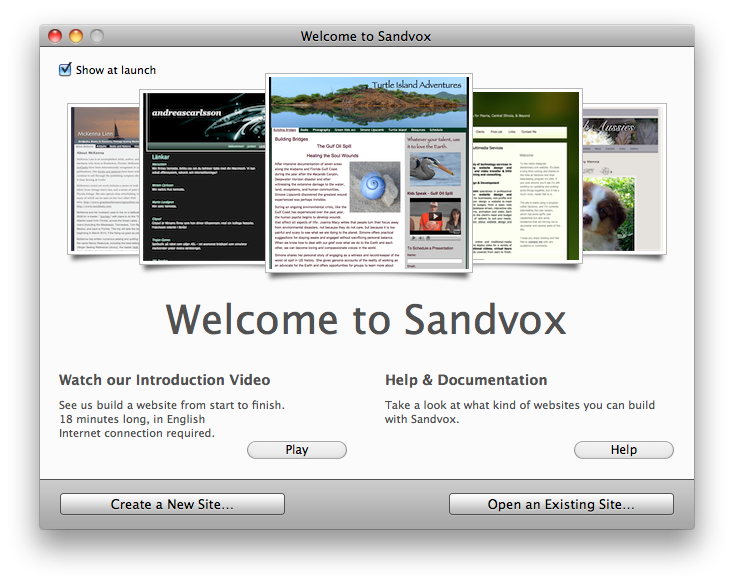Screen dimensions: 734x584
Task: Click the Help & Documentation heading
Action: [x=466, y=380]
